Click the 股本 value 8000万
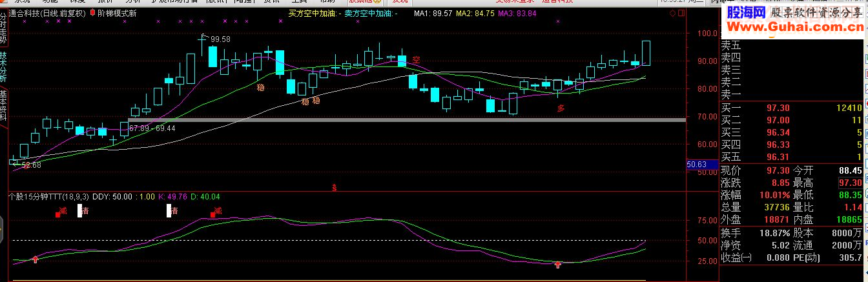Viewport: 868px width, 282px height. 848,232
